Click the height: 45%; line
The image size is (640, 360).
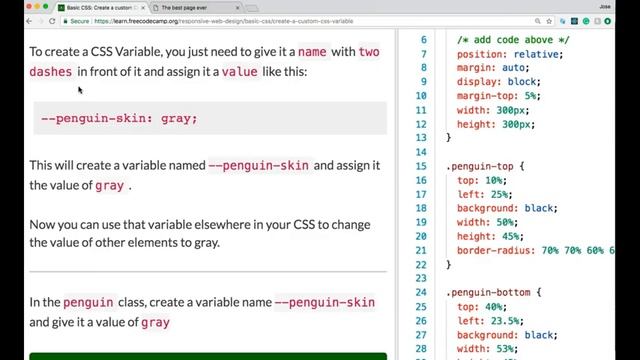490,236
